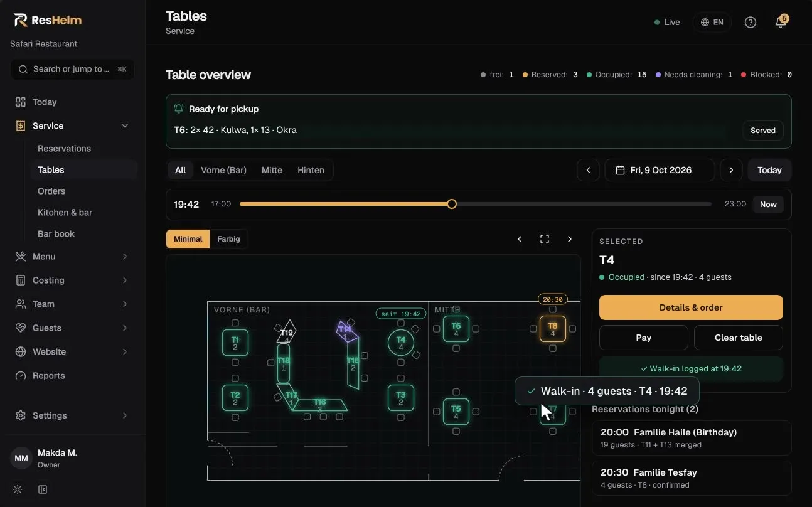Switch floor plan to Minimal style
Screen dimensions: 812x507
point(188,239)
